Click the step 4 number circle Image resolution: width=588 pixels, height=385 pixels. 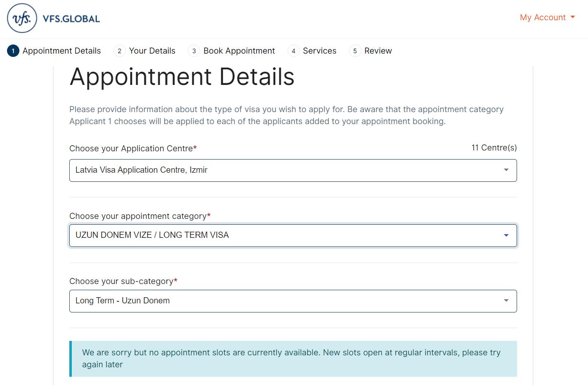(x=293, y=51)
